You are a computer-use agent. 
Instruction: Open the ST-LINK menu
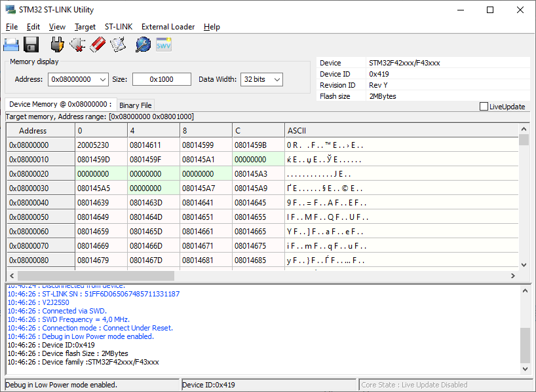coord(119,27)
